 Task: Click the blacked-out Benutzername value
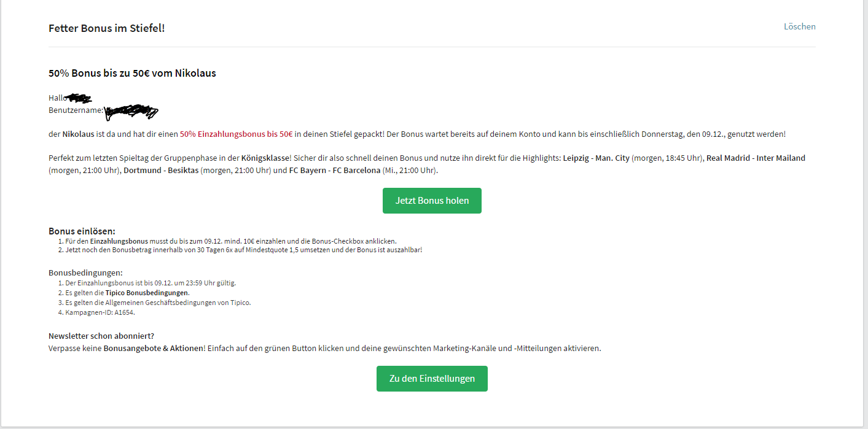pyautogui.click(x=131, y=110)
